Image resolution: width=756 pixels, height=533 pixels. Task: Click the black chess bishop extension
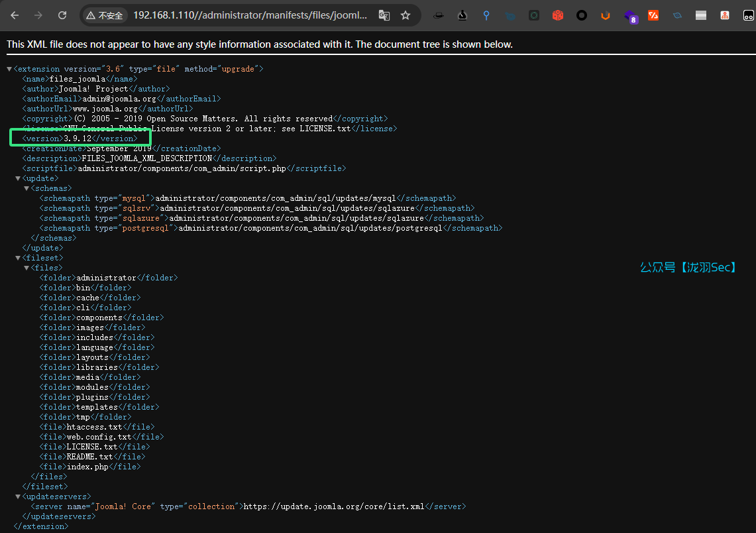[462, 15]
